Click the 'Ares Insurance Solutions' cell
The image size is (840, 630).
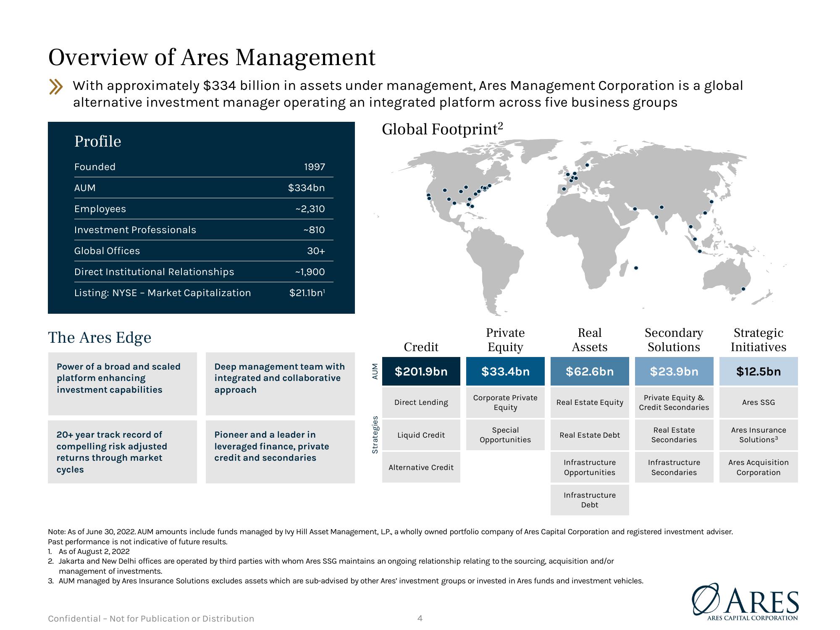(x=759, y=435)
